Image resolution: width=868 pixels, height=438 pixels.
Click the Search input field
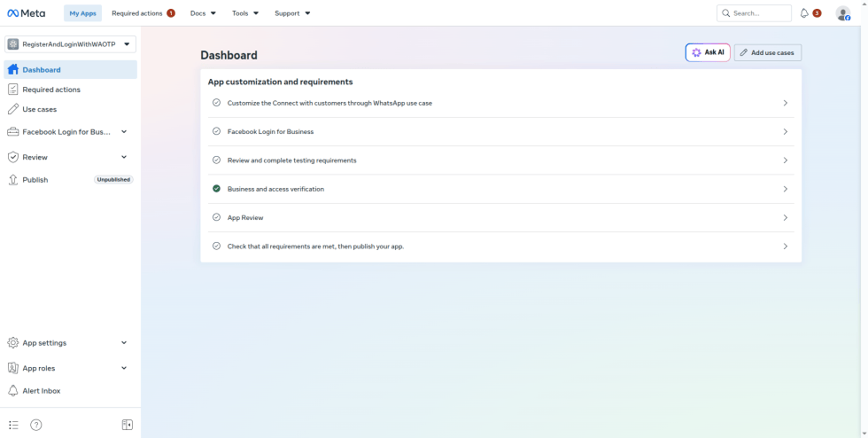tap(754, 13)
